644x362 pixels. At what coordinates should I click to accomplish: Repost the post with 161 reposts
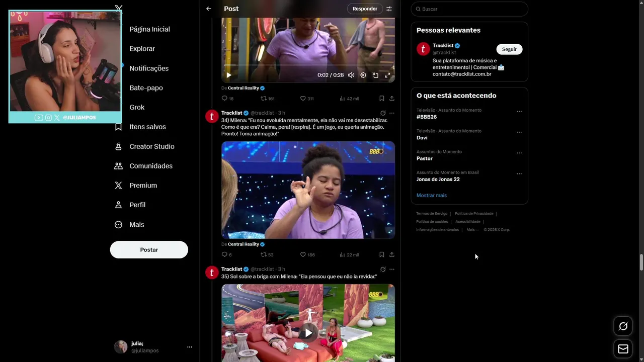[x=267, y=99]
